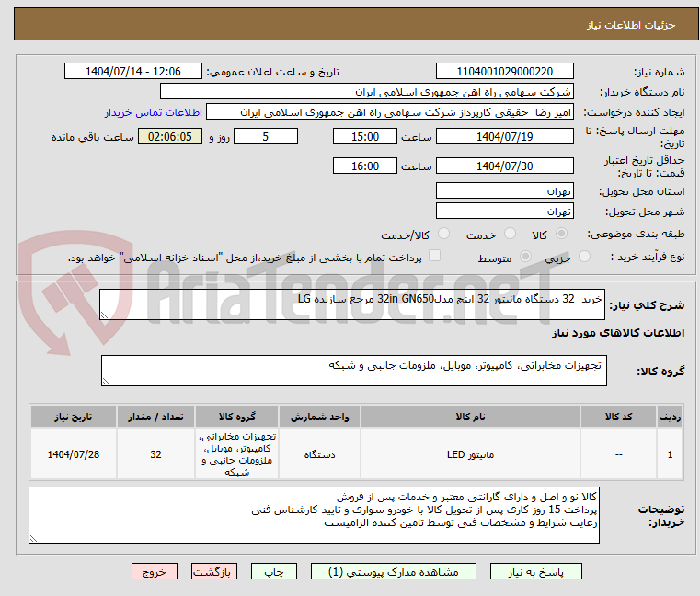
Task: Click the quantity cell 32
Action: [x=155, y=454]
